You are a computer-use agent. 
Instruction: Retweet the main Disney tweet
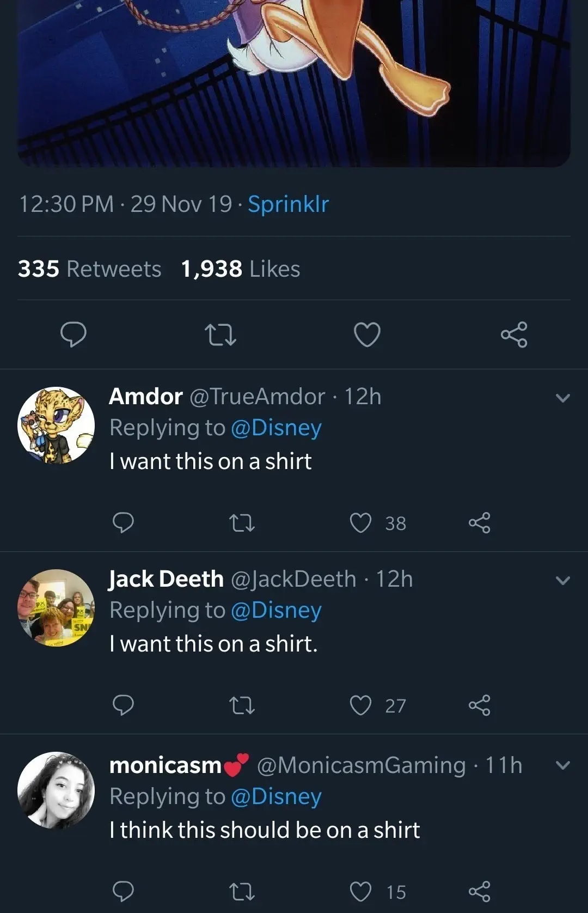220,334
